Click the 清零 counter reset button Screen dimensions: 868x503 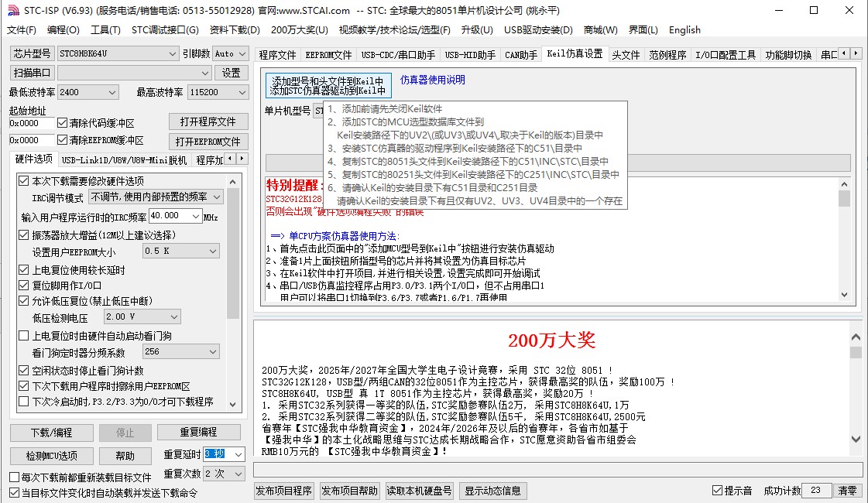847,491
